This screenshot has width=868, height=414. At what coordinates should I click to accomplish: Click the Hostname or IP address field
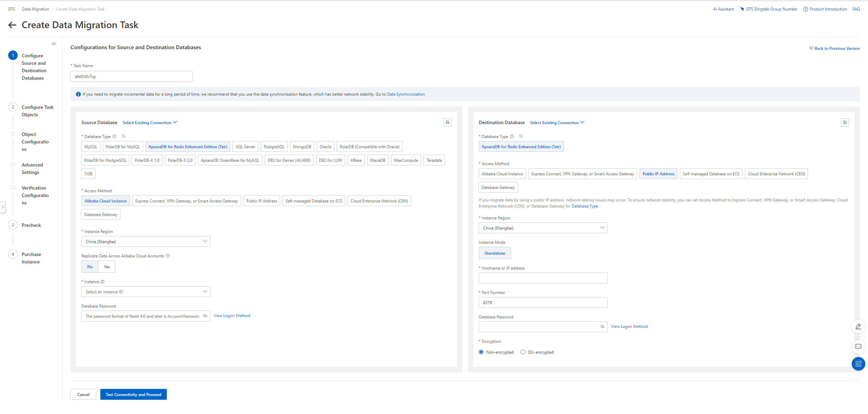pyautogui.click(x=543, y=278)
